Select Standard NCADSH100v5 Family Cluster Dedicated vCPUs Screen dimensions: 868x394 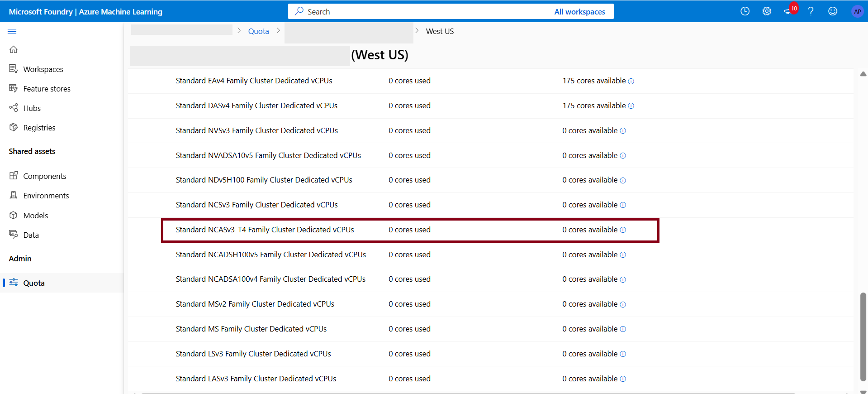(270, 255)
